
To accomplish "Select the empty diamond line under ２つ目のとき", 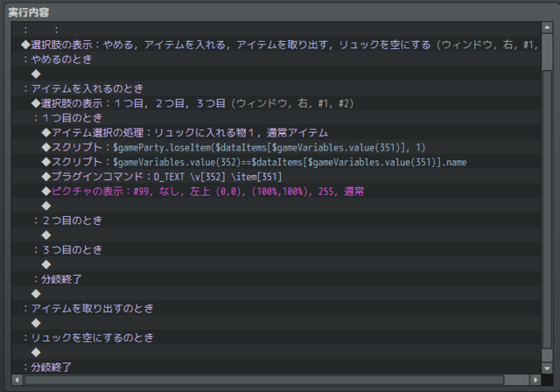I will 276,234.
